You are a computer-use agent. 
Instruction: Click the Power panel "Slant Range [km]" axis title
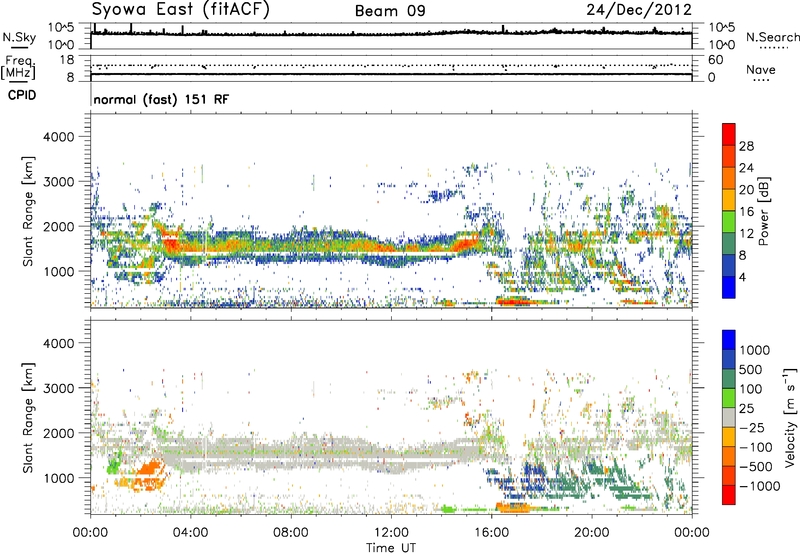28,211
